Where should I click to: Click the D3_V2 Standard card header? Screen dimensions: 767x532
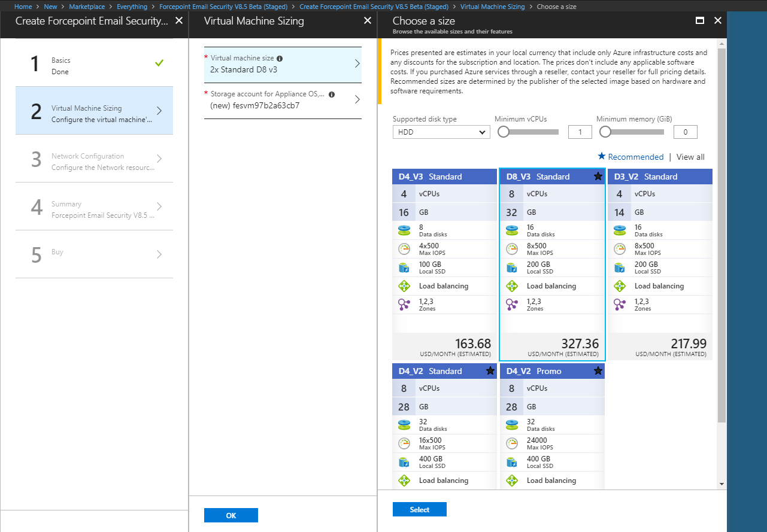coord(660,177)
